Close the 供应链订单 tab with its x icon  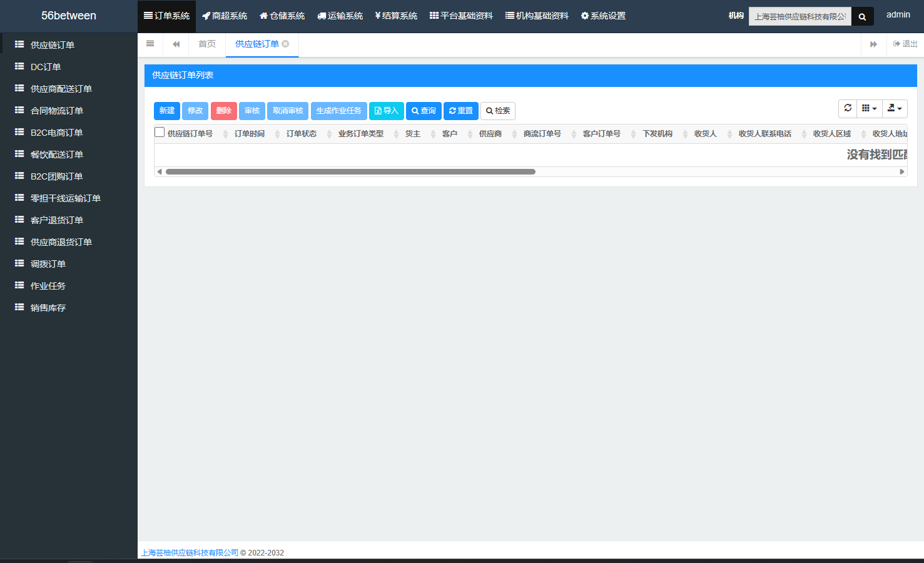pyautogui.click(x=285, y=44)
